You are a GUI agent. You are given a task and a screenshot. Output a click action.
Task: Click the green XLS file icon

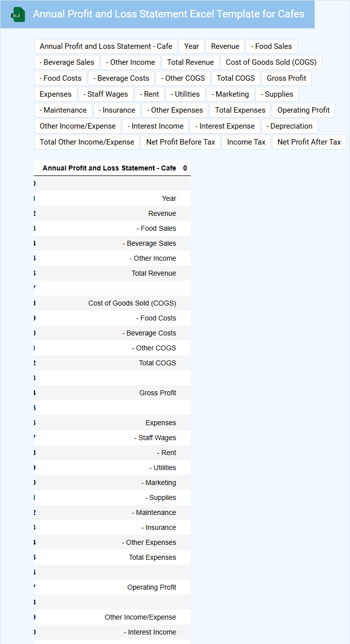[18, 14]
